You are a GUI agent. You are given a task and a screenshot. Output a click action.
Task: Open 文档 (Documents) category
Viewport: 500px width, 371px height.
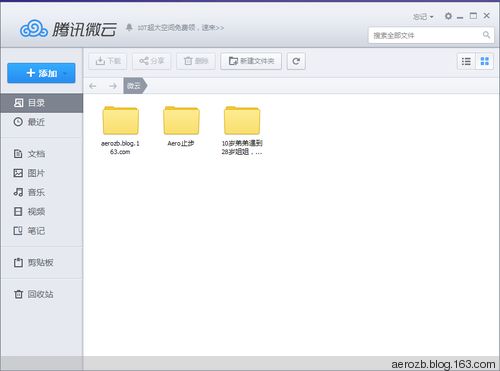click(x=41, y=154)
